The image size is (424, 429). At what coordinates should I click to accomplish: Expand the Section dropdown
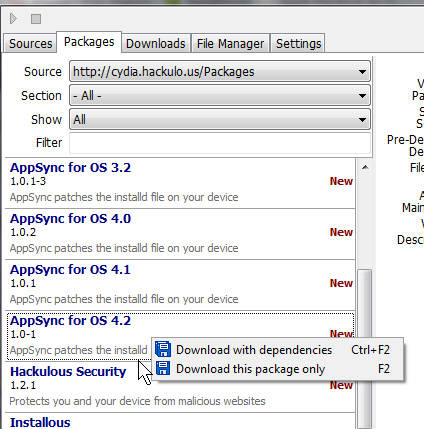pos(220,96)
